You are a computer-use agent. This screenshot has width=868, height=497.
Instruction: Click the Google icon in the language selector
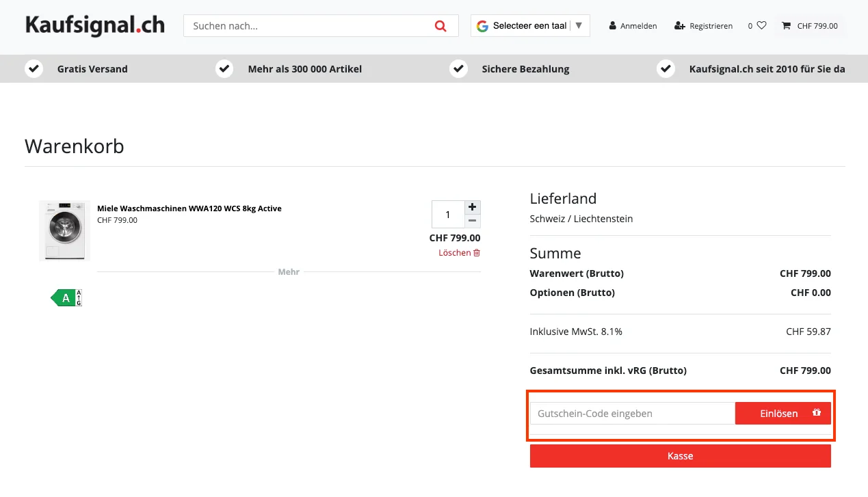pyautogui.click(x=482, y=25)
